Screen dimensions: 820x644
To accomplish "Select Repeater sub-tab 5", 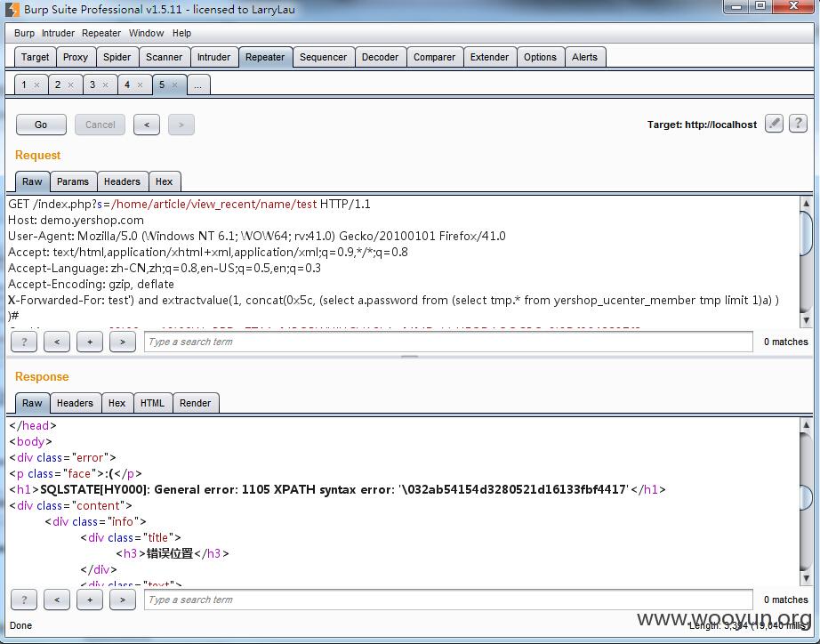I will tap(162, 85).
